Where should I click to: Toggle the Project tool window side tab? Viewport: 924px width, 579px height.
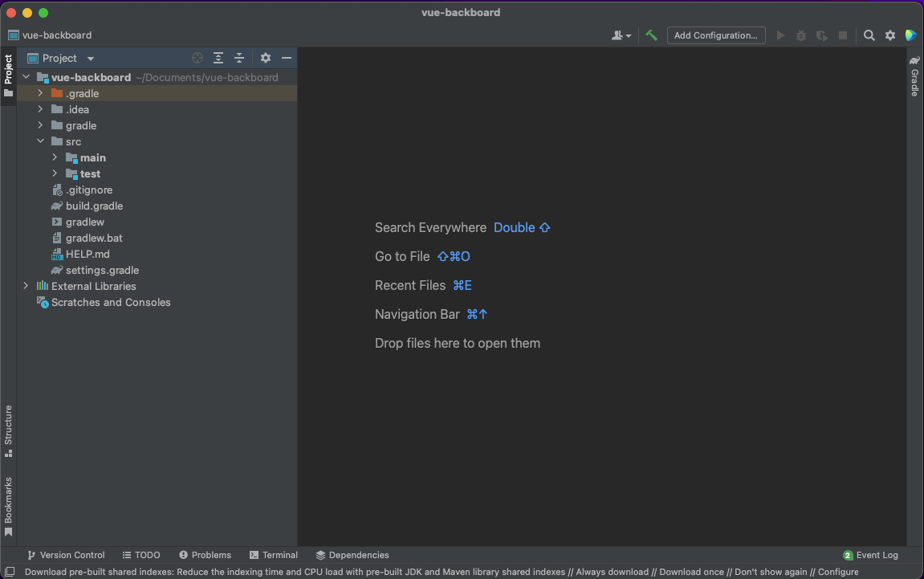click(8, 75)
